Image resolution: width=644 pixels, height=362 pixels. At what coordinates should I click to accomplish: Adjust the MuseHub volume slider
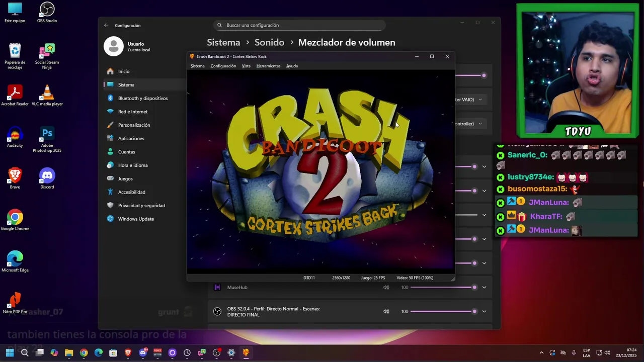[x=443, y=287]
